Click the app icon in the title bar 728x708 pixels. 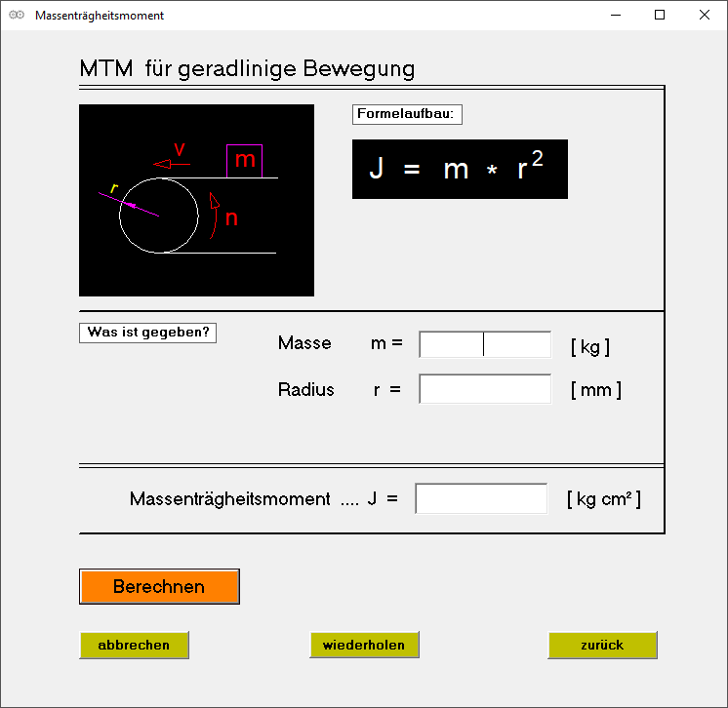pyautogui.click(x=16, y=15)
